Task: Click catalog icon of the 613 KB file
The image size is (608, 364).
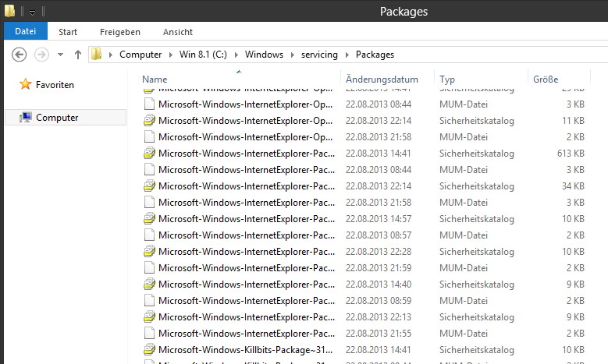Action: click(x=149, y=154)
